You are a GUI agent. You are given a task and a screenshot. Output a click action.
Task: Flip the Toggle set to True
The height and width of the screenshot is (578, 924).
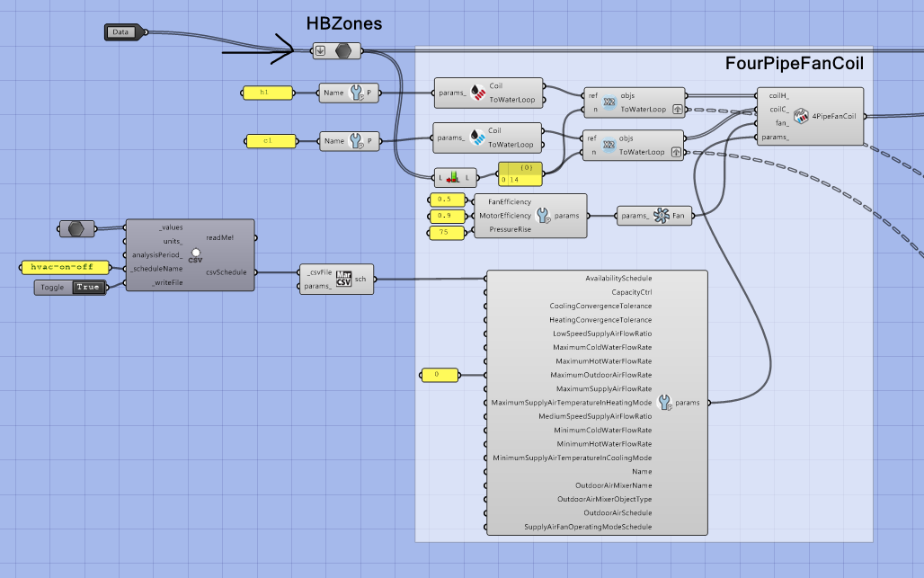pos(88,288)
